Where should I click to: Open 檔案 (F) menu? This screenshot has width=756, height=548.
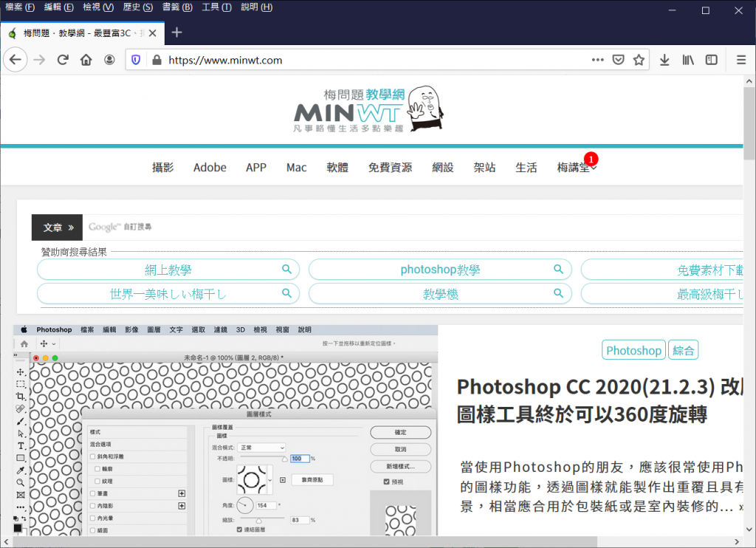[x=20, y=7]
